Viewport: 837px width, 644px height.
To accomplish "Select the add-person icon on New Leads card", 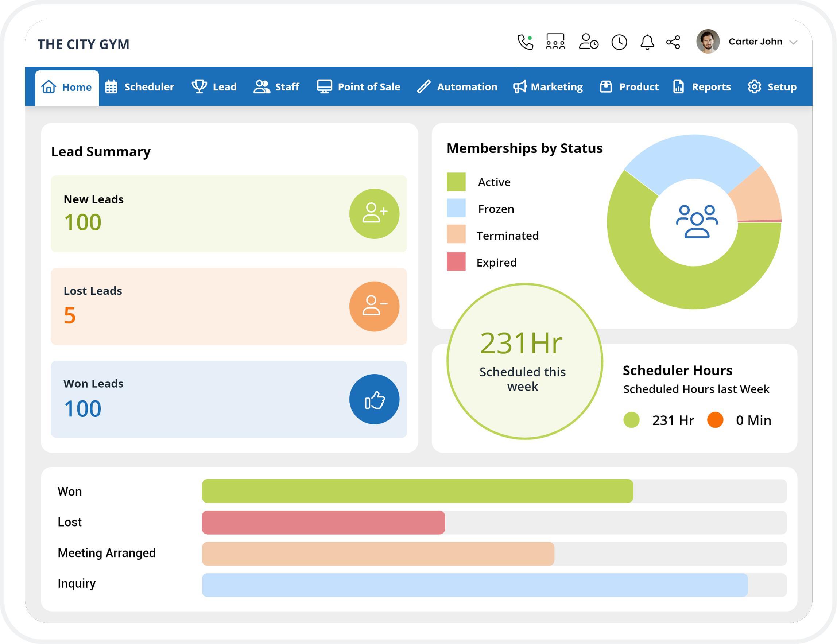I will [375, 213].
